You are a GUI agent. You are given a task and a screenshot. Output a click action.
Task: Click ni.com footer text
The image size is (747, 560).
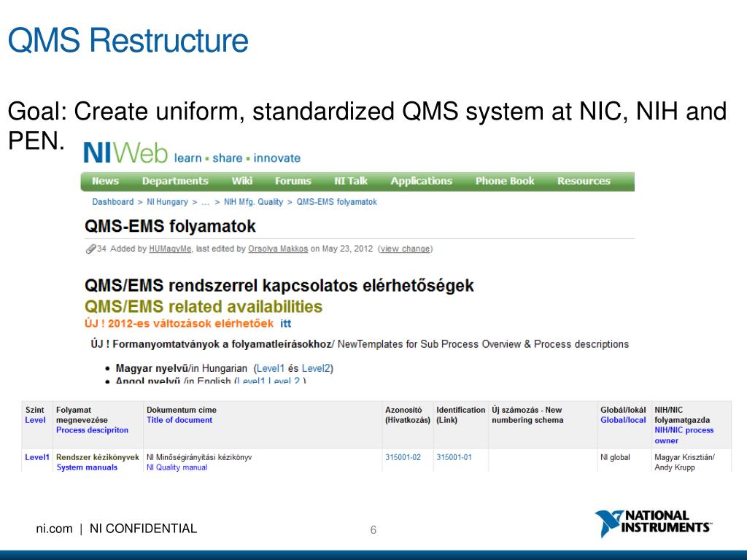click(54, 529)
